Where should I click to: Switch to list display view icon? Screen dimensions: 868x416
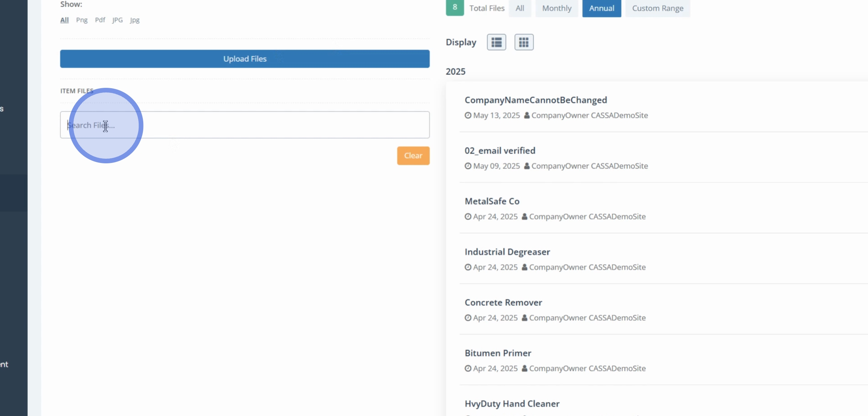pyautogui.click(x=496, y=42)
